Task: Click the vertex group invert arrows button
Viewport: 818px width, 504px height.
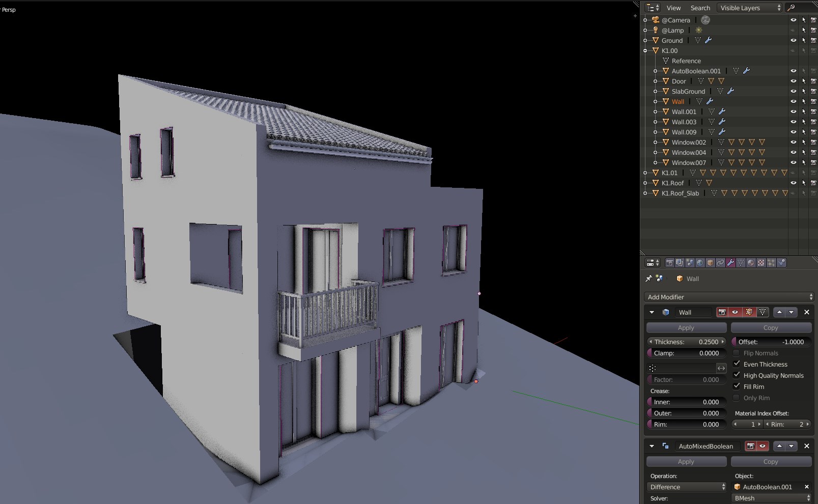Action: (x=721, y=368)
